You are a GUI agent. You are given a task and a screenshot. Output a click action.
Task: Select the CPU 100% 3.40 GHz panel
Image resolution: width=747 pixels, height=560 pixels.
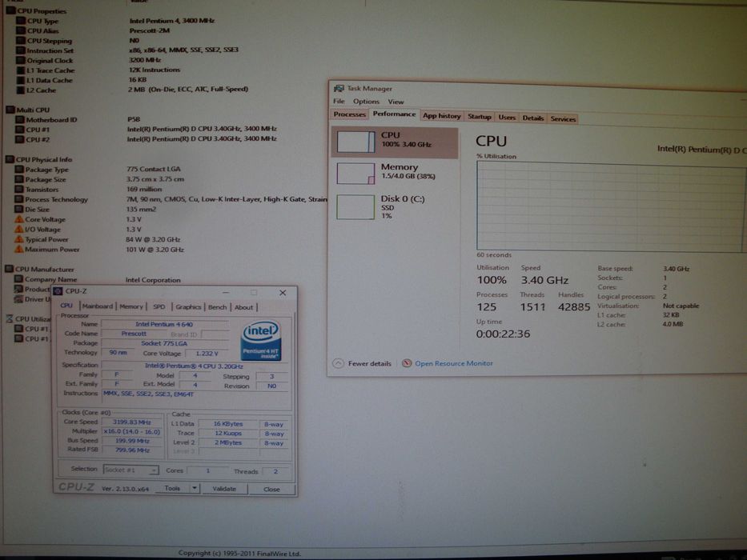point(395,142)
